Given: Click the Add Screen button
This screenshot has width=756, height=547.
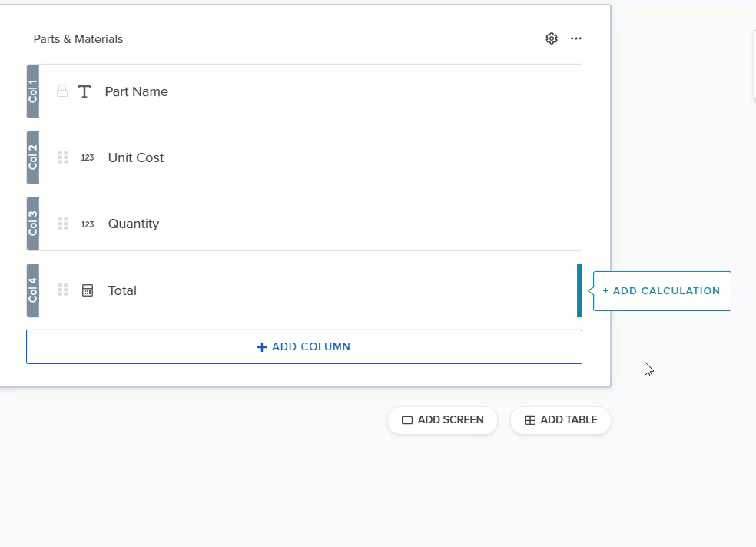Looking at the screenshot, I should 443,420.
